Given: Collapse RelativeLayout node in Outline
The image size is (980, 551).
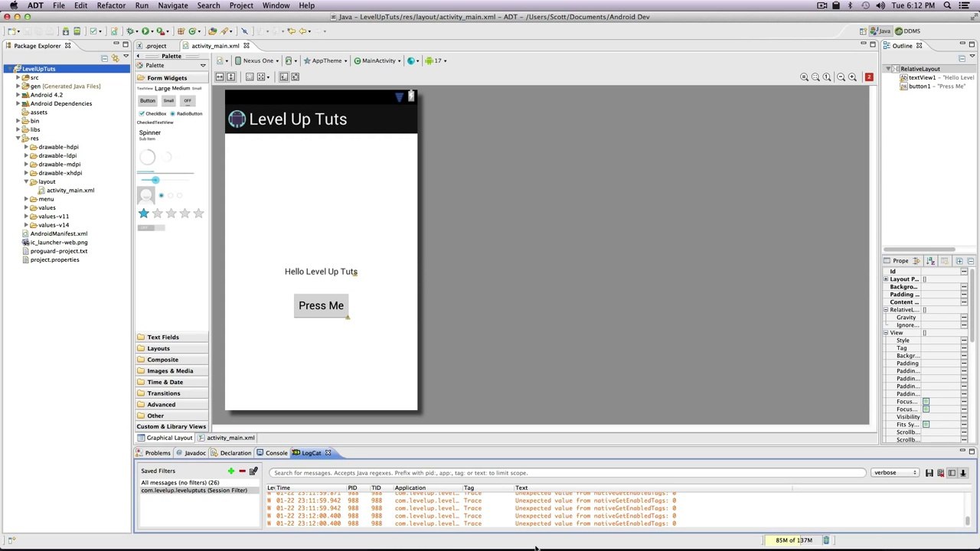Looking at the screenshot, I should click(888, 69).
